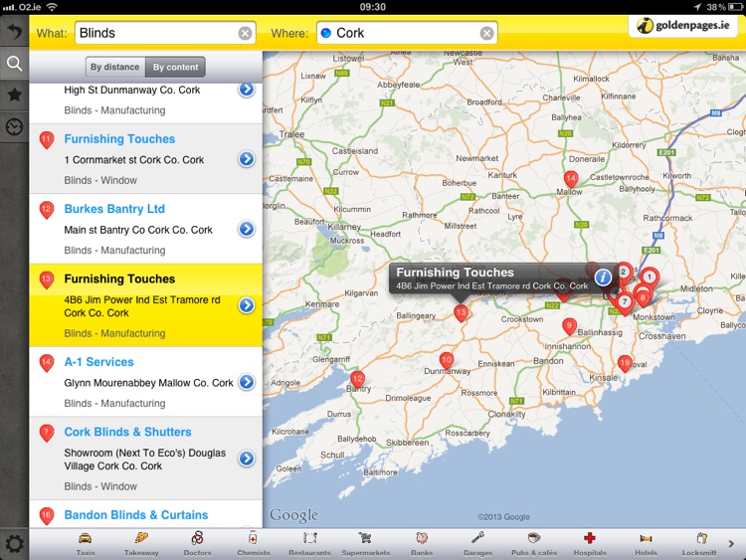The height and width of the screenshot is (560, 746).
Task: Click pin 16 in results list
Action: pyautogui.click(x=46, y=516)
